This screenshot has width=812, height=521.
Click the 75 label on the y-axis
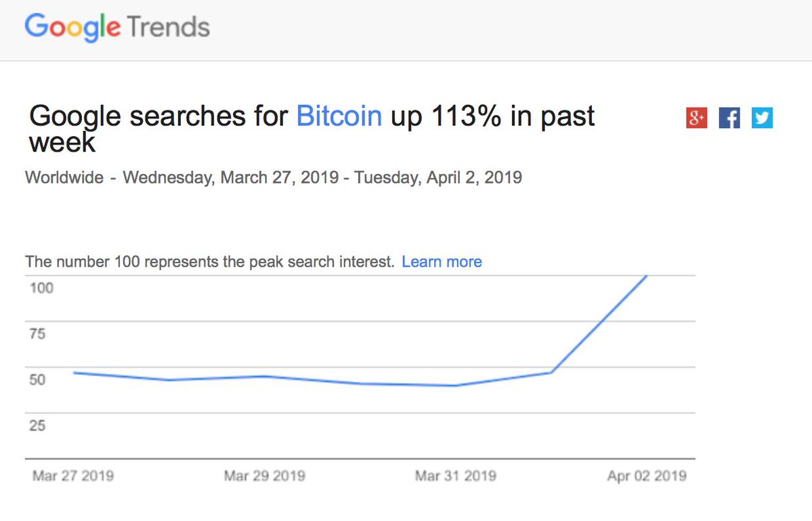pyautogui.click(x=37, y=334)
